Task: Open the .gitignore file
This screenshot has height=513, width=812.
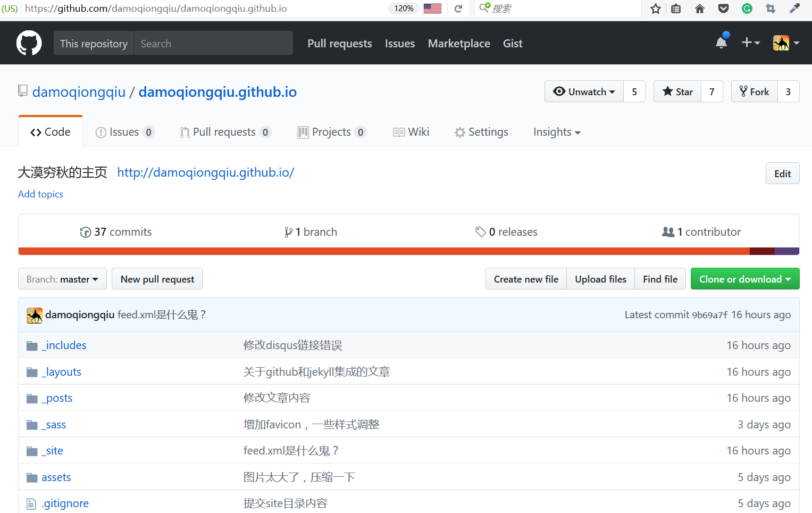Action: (65, 503)
